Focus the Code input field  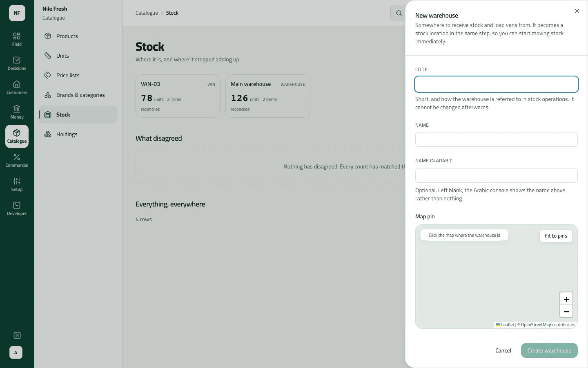point(497,84)
